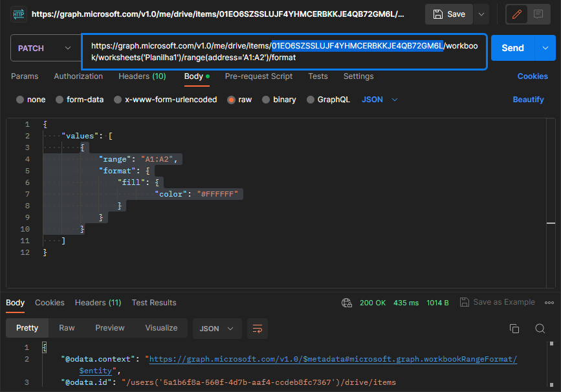The image size is (561, 392).
Task: Select the raw body type radio
Action: [x=231, y=100]
